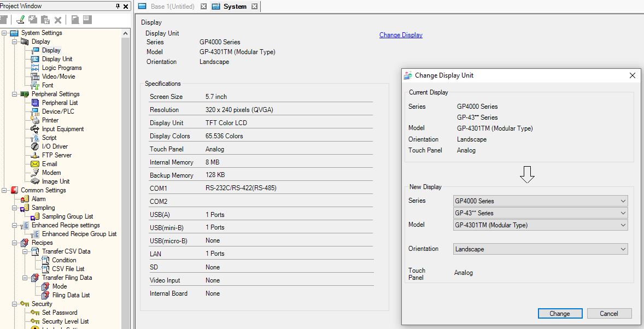Click the Project Window vertical scrollbar thumb
Screen dimensions: 644x329
tap(126, 183)
